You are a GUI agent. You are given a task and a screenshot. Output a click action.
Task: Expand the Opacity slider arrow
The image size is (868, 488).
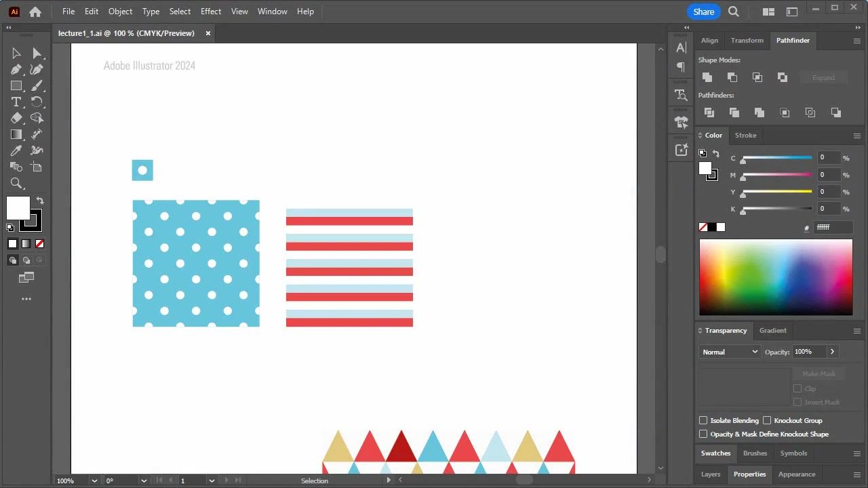pyautogui.click(x=832, y=352)
